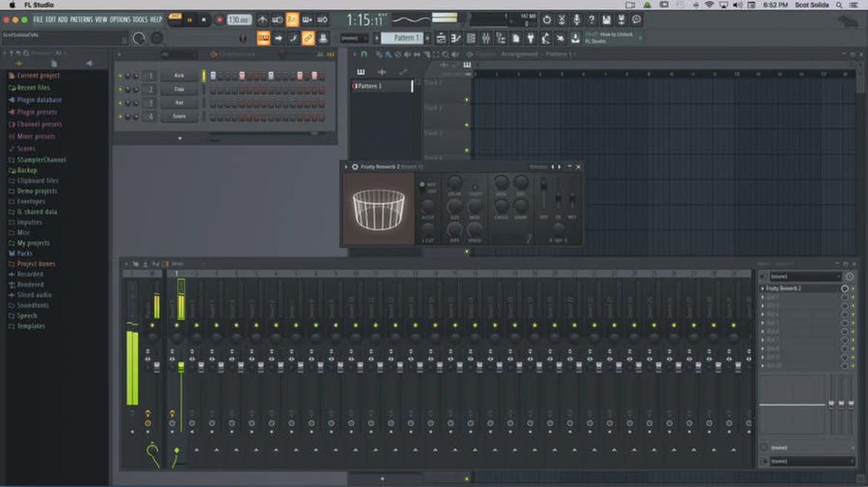868x487 pixels.
Task: Open the TOOLS menu
Action: (x=140, y=19)
